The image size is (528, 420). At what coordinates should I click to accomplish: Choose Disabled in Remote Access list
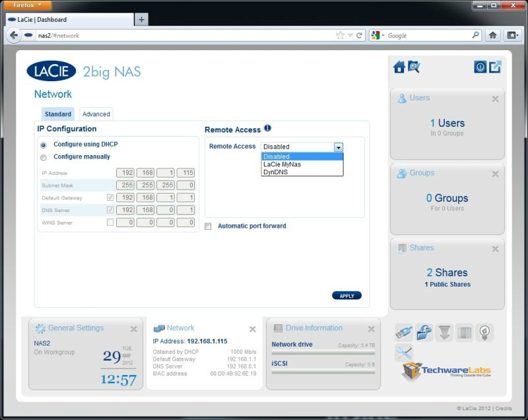(x=302, y=157)
